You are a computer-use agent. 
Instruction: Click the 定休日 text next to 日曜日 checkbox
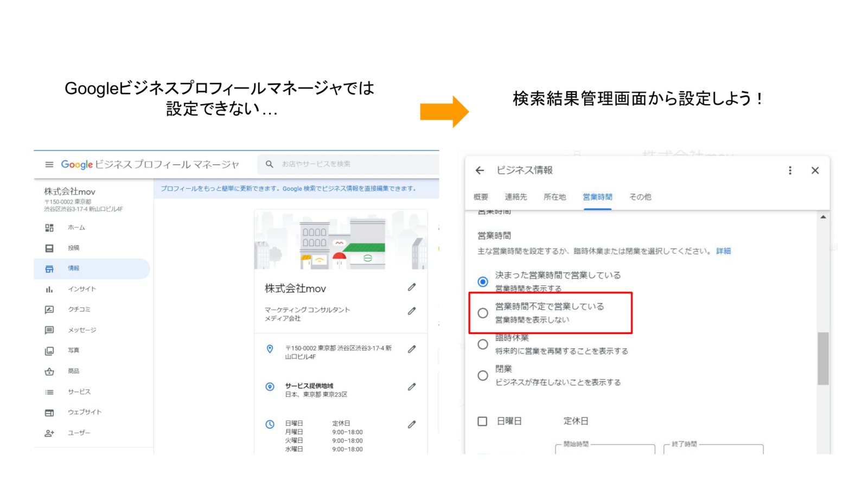pos(576,421)
